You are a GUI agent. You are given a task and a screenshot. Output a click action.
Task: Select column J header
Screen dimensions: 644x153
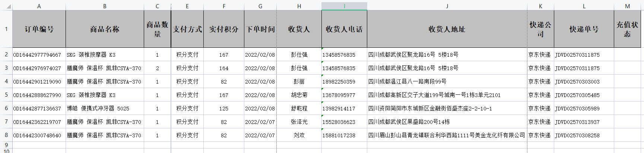[447, 6]
